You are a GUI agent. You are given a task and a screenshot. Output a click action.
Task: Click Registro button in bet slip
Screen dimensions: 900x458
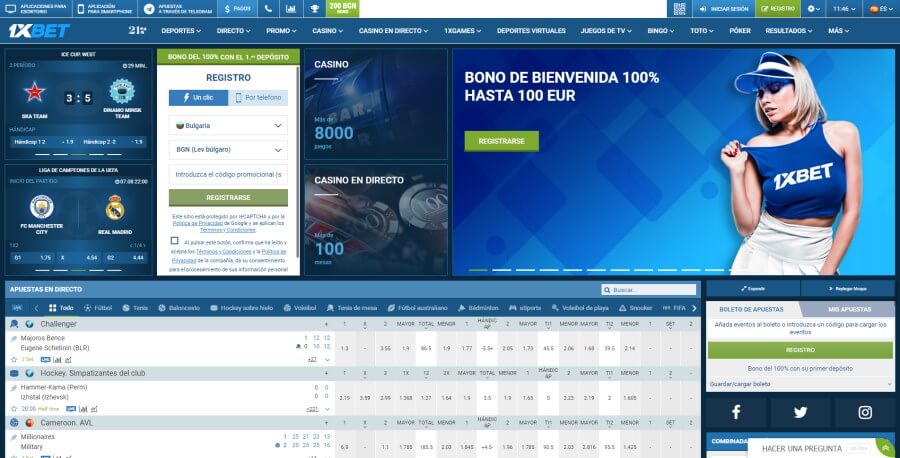tap(800, 350)
